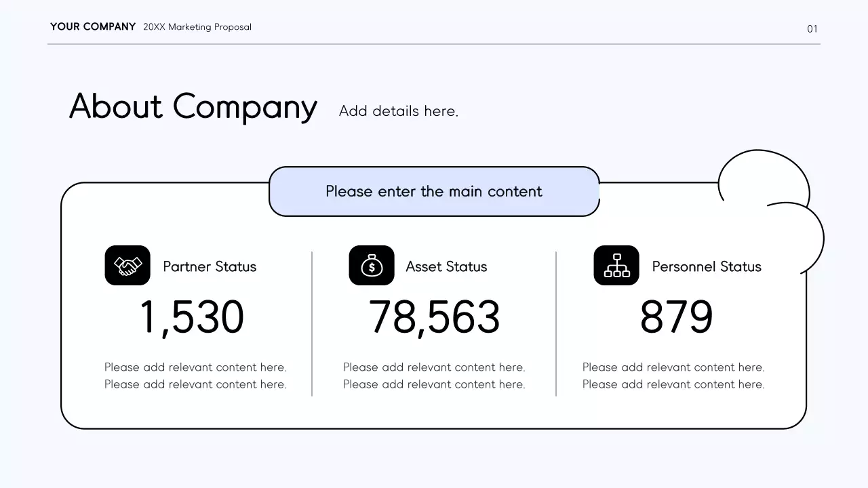Click the '20XX Marketing Proposal' text
Screen dimensions: 868x488
coord(197,27)
